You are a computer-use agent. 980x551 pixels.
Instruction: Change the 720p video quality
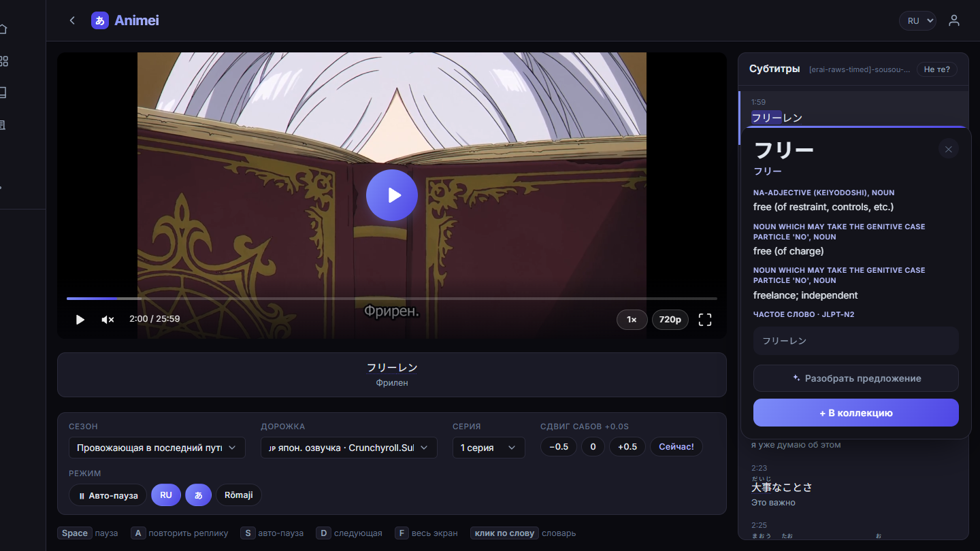[x=670, y=319]
